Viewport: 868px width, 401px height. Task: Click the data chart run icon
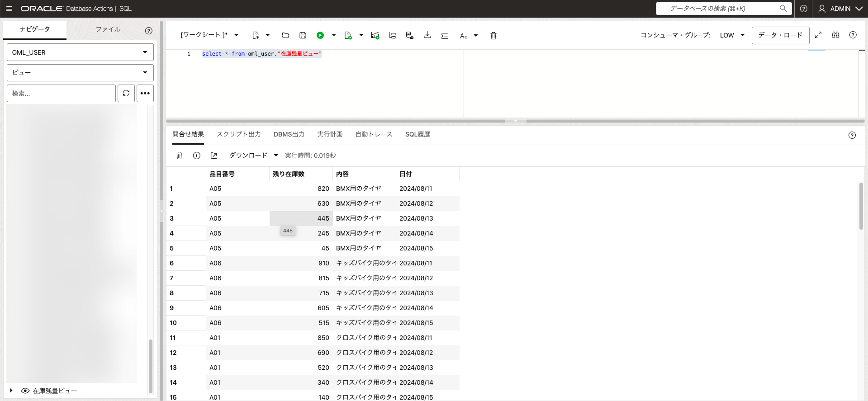pos(375,35)
